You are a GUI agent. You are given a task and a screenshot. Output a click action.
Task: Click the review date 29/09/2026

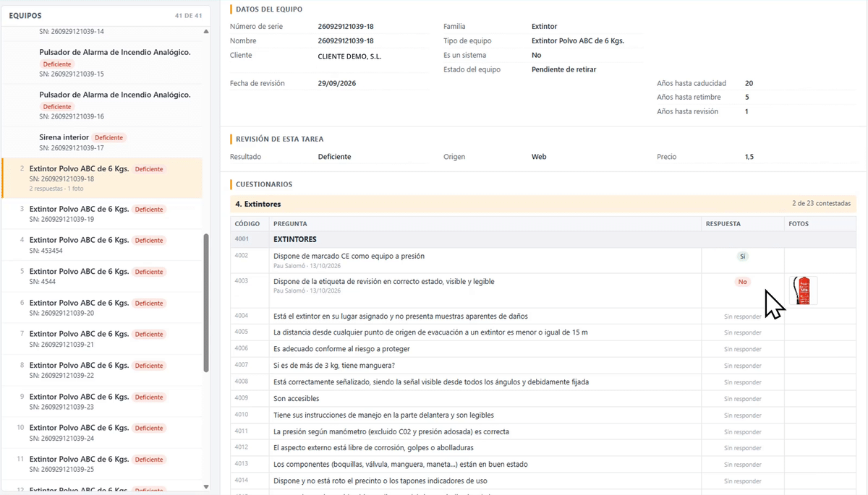click(337, 83)
